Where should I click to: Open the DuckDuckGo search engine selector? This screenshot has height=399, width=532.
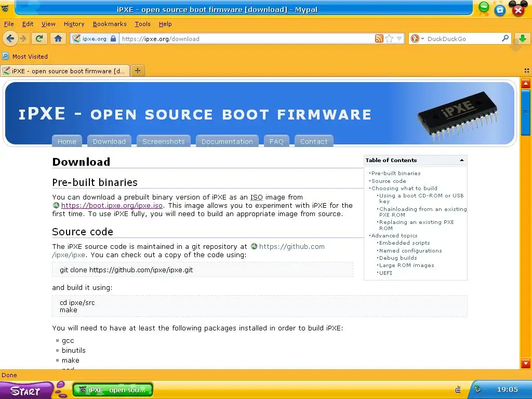(417, 38)
